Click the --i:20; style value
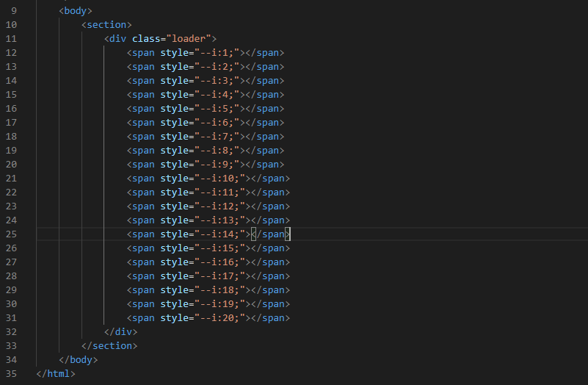Viewport: 588px width, 385px height. (219, 318)
